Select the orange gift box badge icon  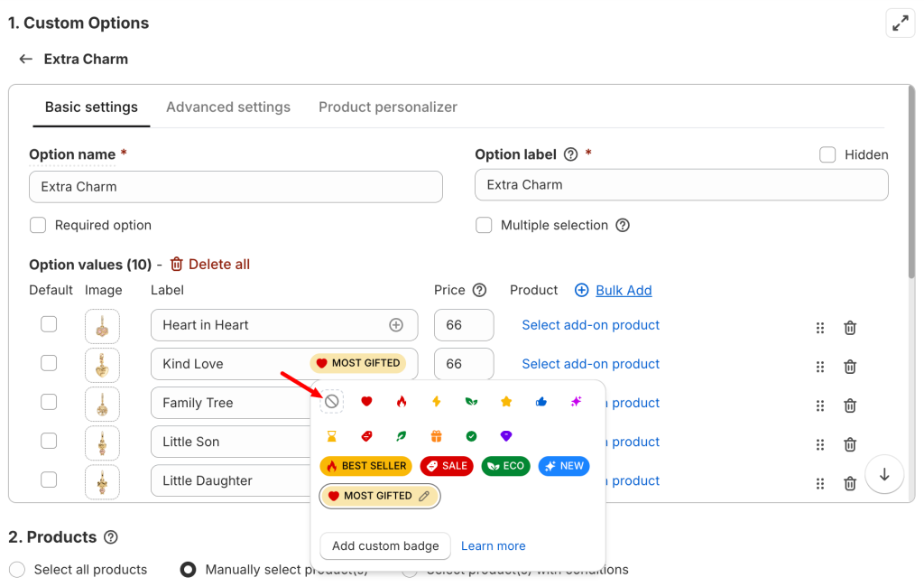tap(436, 436)
